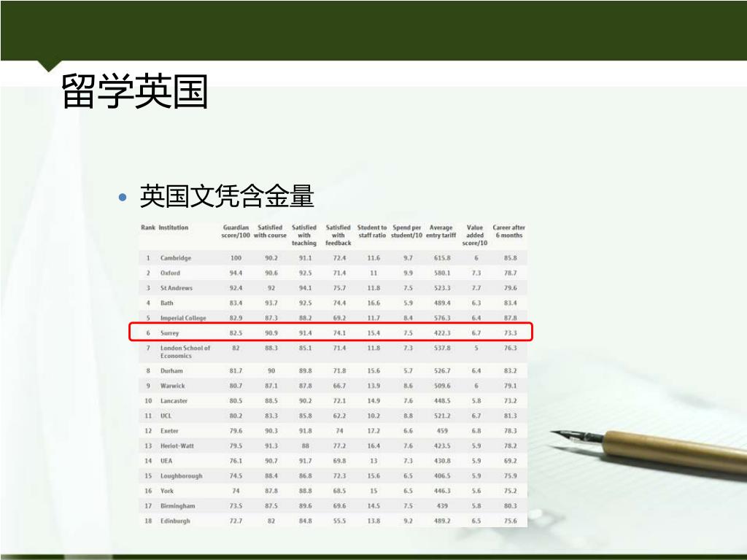Click the slide title 留学英国
747x560 pixels.
click(135, 91)
